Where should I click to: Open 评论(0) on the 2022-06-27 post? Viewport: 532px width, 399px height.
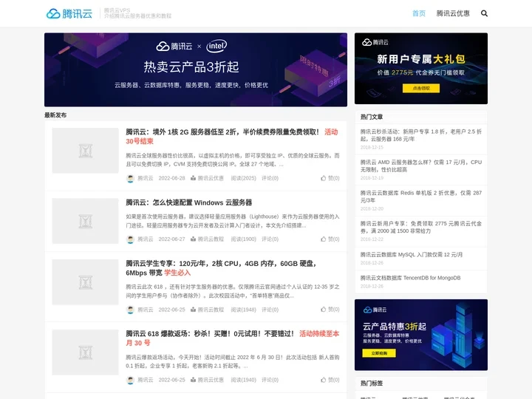pyautogui.click(x=270, y=239)
